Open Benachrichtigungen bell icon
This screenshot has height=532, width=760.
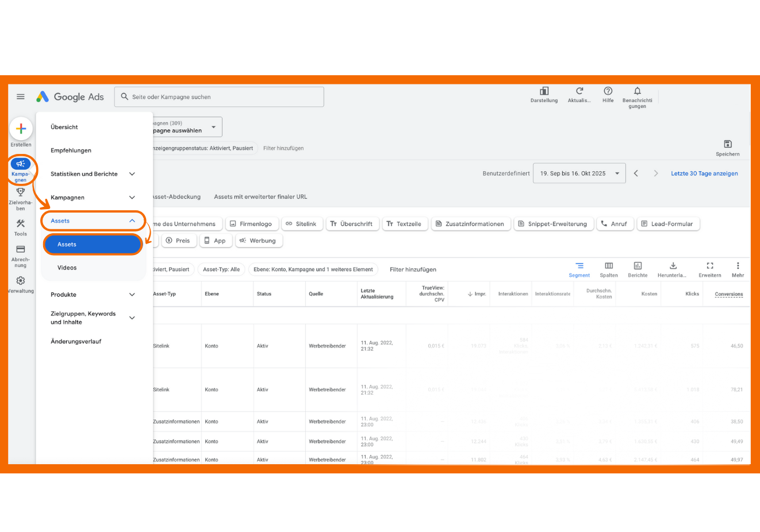[x=637, y=91]
